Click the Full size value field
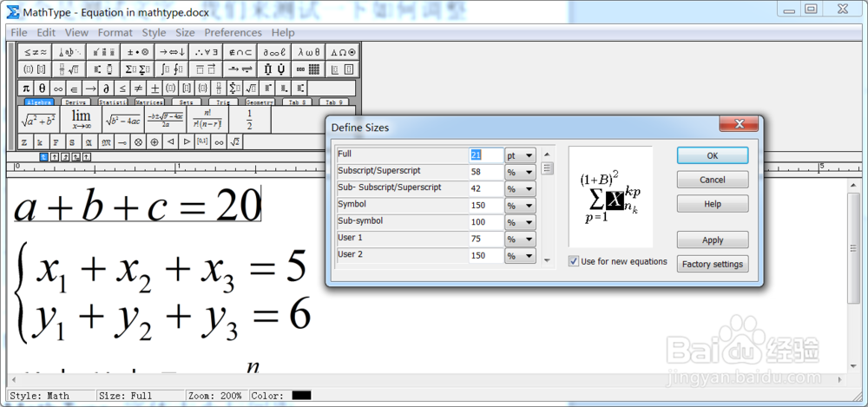This screenshot has width=868, height=407. (x=487, y=155)
